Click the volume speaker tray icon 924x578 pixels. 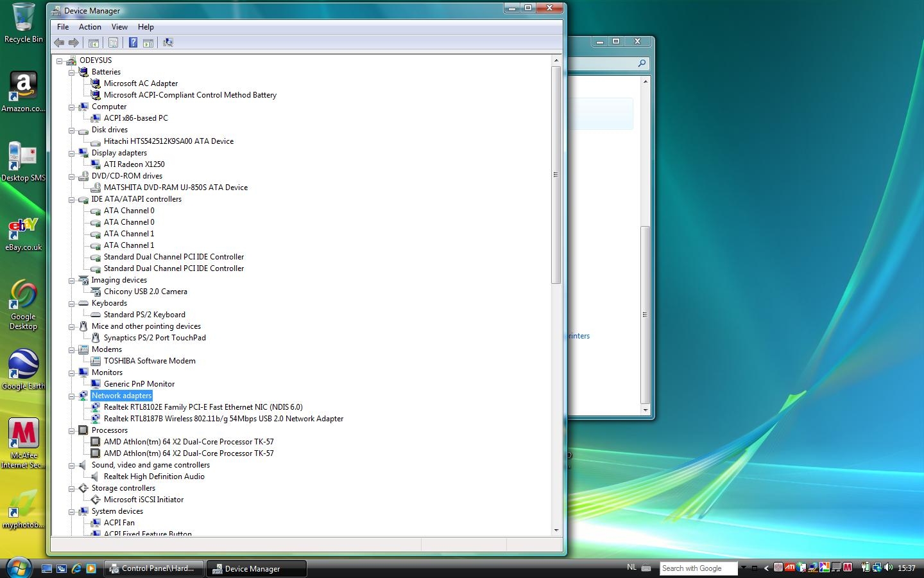pyautogui.click(x=888, y=567)
